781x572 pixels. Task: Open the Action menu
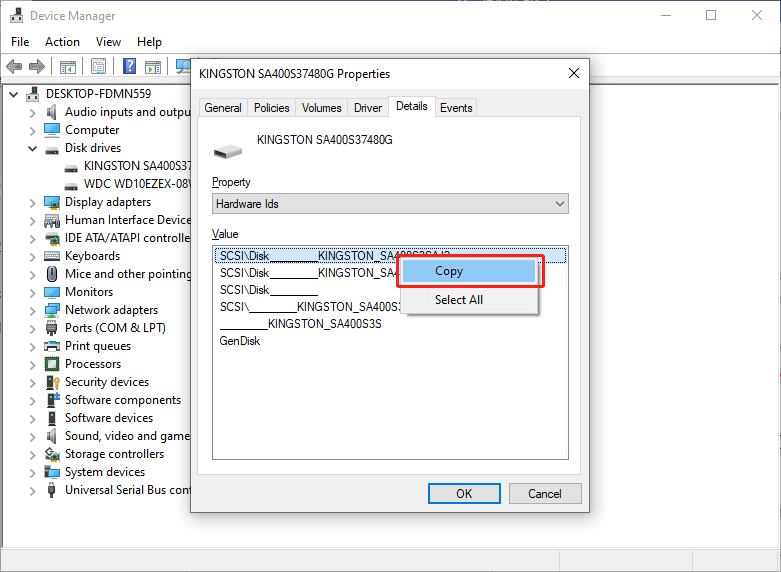pyautogui.click(x=62, y=42)
